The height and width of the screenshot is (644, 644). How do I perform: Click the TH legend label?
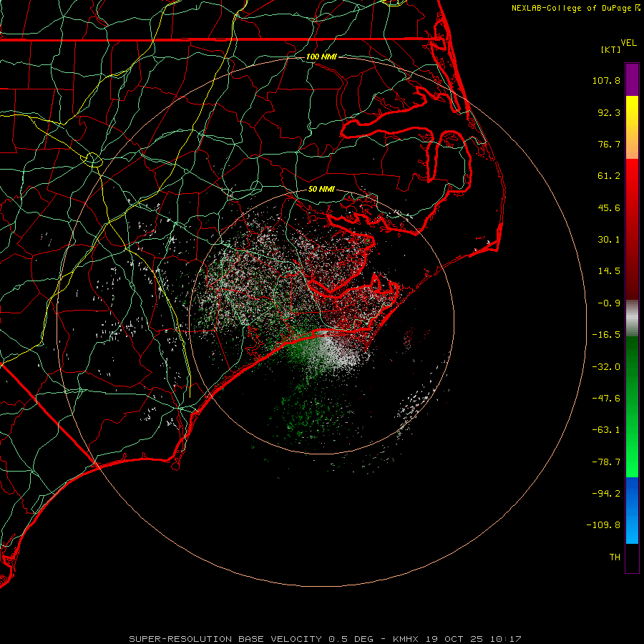tap(615, 557)
